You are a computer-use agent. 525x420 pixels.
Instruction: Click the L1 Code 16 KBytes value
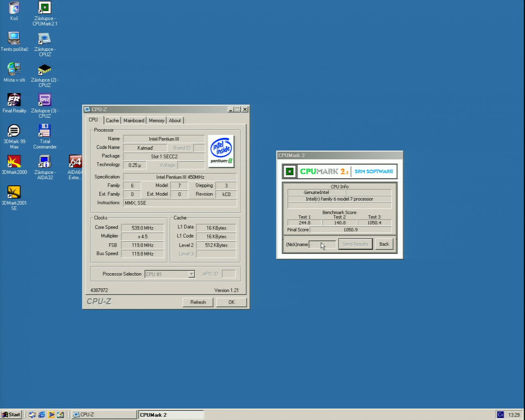click(x=216, y=237)
